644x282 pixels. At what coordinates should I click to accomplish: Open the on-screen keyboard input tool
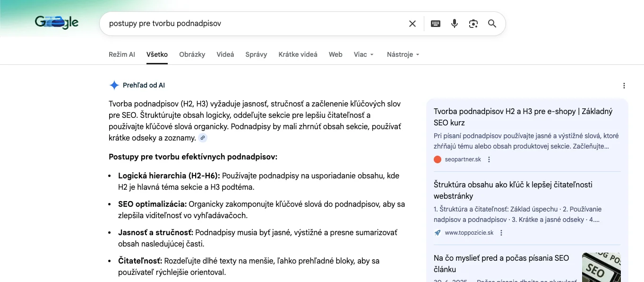436,24
